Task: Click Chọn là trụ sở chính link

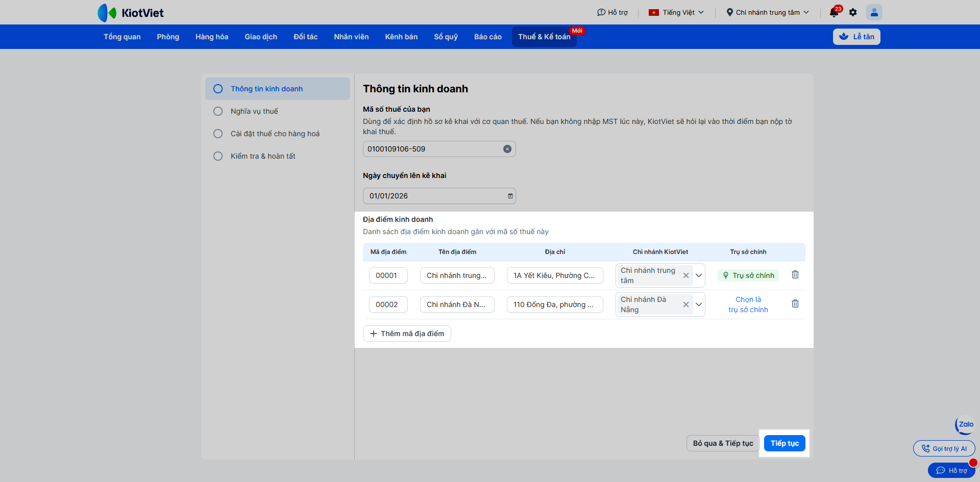Action: click(x=748, y=305)
